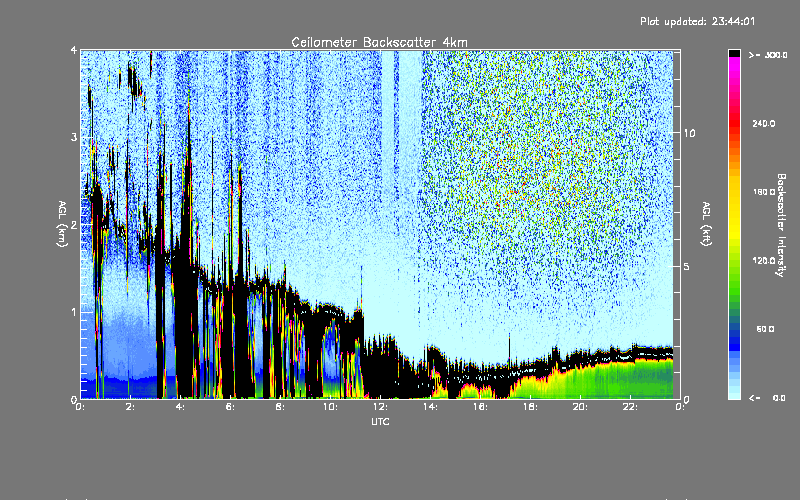Click the '3' km tick on left axis

(74, 137)
